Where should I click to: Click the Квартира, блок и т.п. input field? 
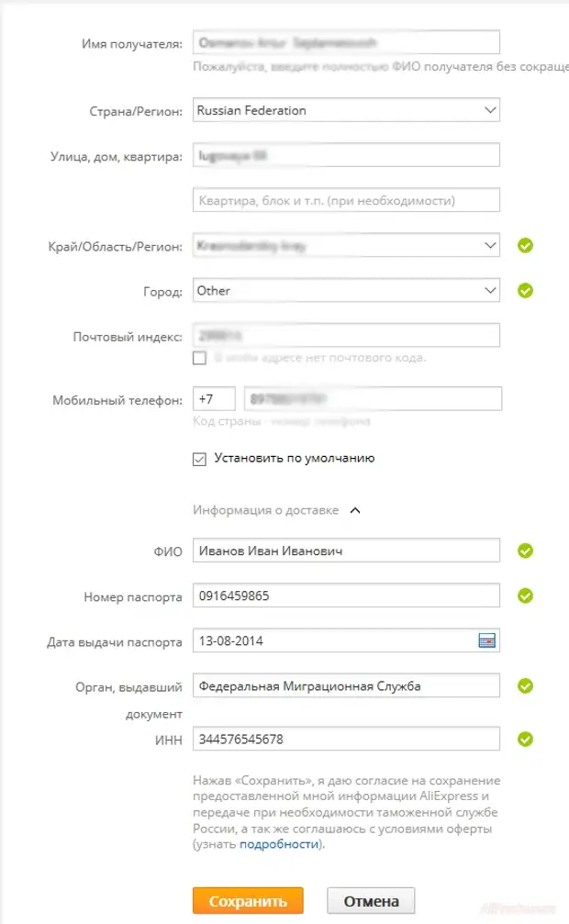[346, 200]
